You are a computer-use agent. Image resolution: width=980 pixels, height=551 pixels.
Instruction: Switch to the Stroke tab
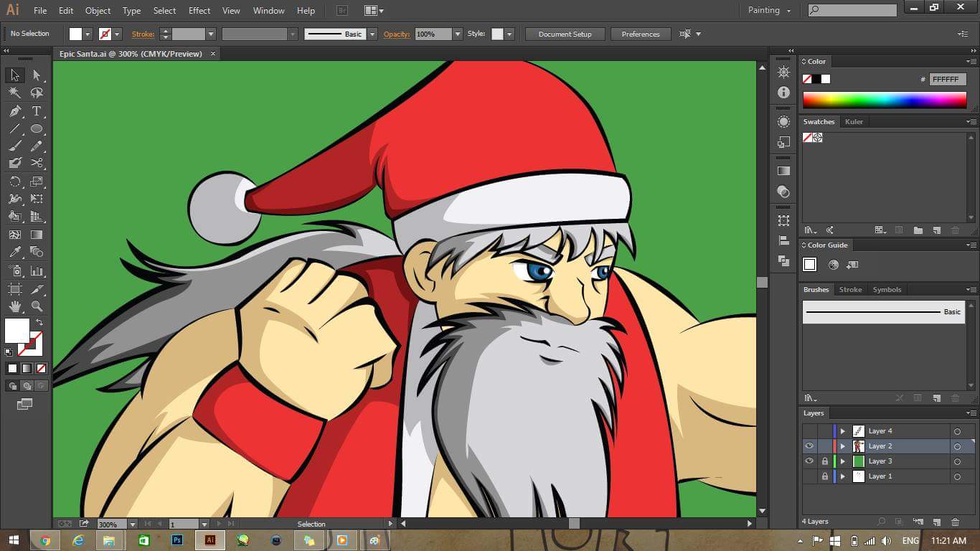click(850, 290)
